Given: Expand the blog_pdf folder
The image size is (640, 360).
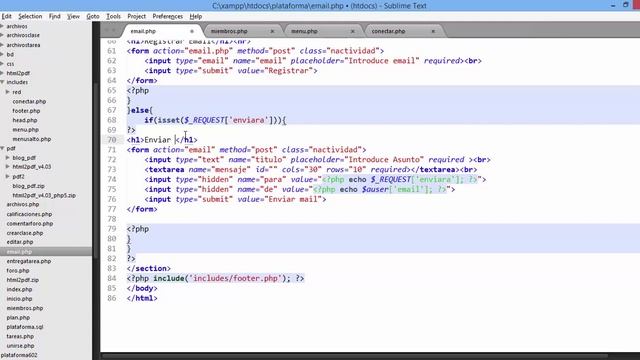Looking at the screenshot, I should click(x=7, y=158).
